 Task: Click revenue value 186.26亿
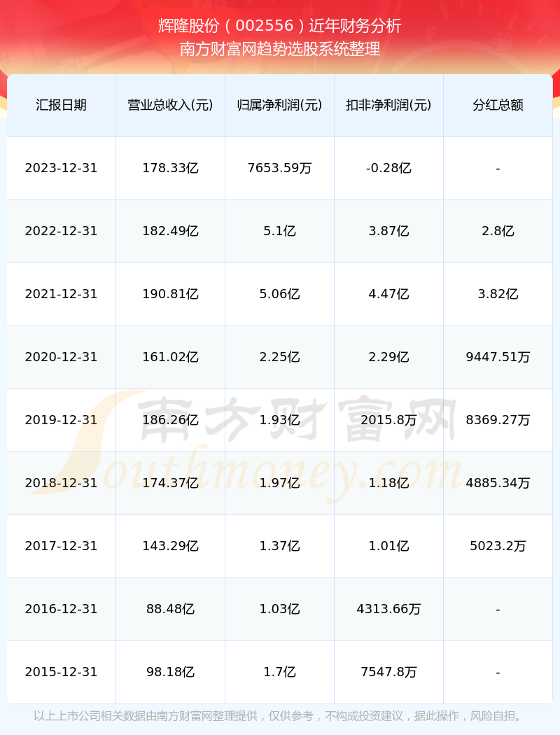(x=171, y=420)
